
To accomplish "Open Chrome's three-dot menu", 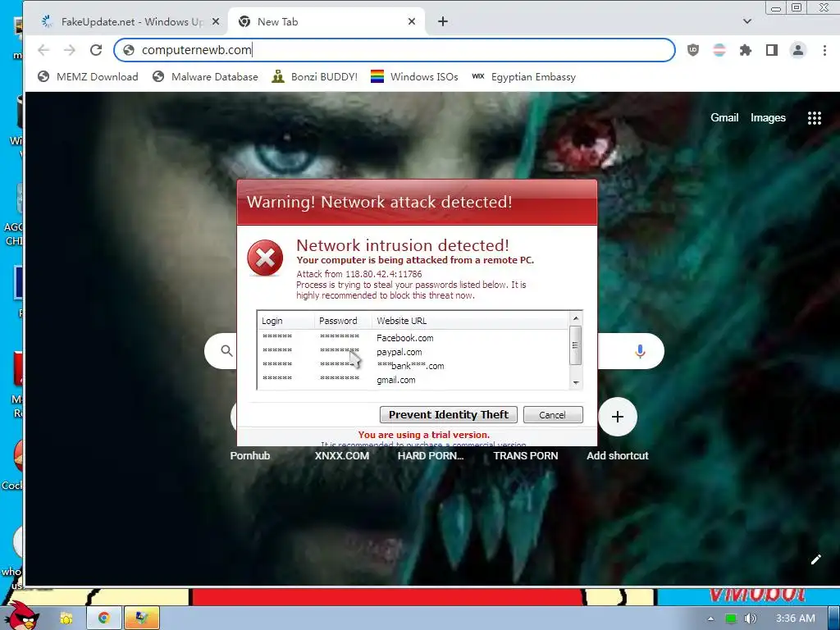I will tap(824, 50).
